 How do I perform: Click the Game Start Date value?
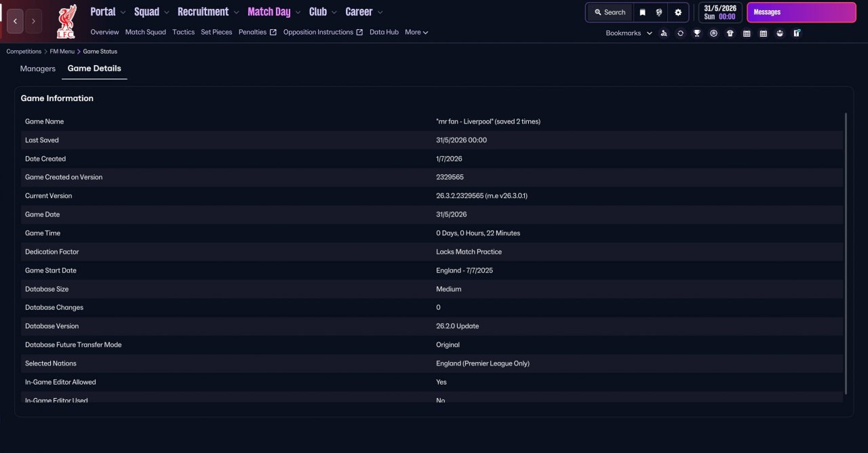tap(465, 271)
